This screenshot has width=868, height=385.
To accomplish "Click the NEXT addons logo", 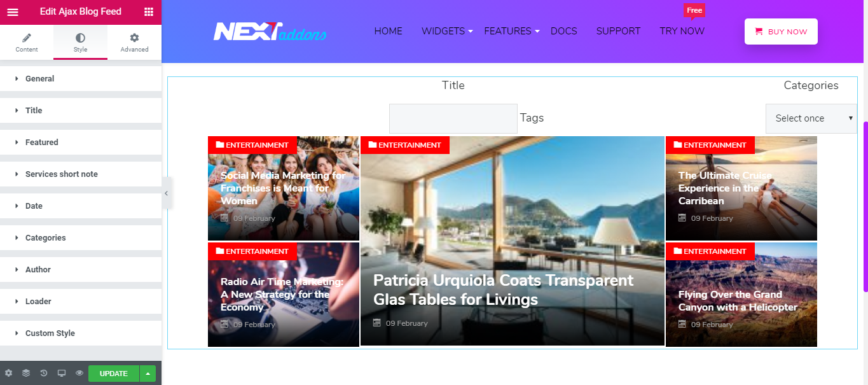I will coord(270,31).
